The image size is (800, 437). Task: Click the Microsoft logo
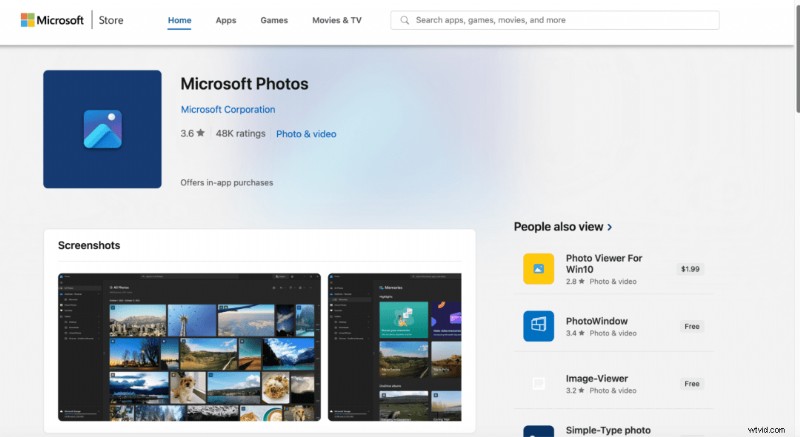52,20
